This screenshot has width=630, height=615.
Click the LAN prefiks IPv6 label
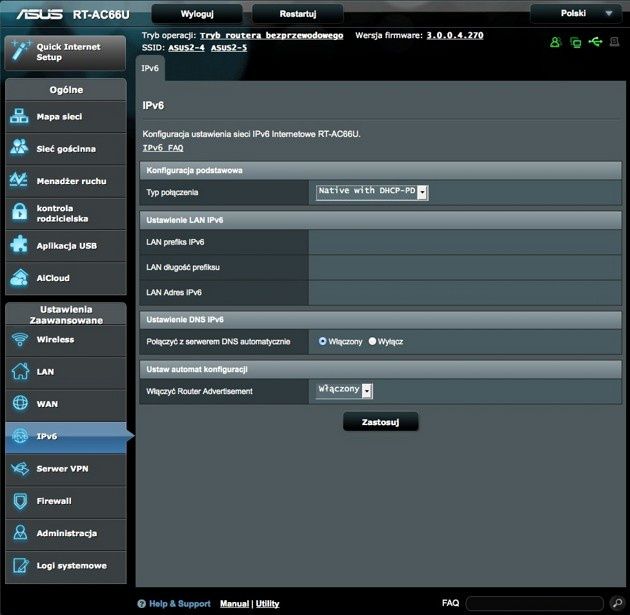(x=175, y=242)
